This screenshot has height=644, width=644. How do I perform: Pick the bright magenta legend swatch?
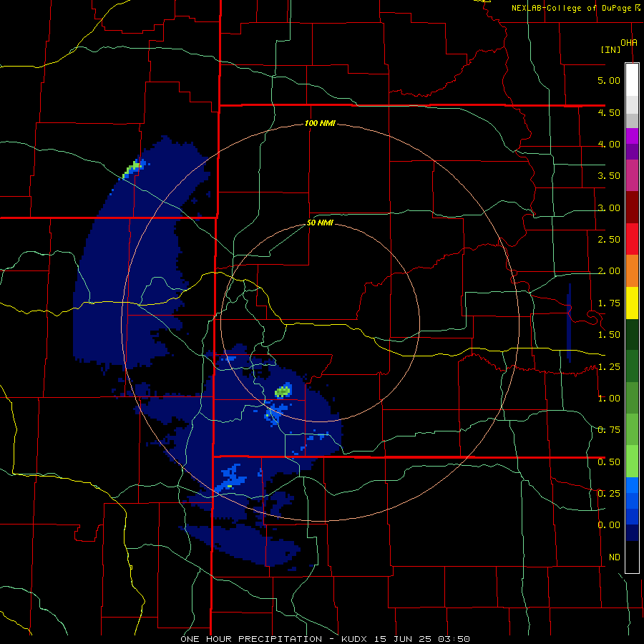[632, 136]
